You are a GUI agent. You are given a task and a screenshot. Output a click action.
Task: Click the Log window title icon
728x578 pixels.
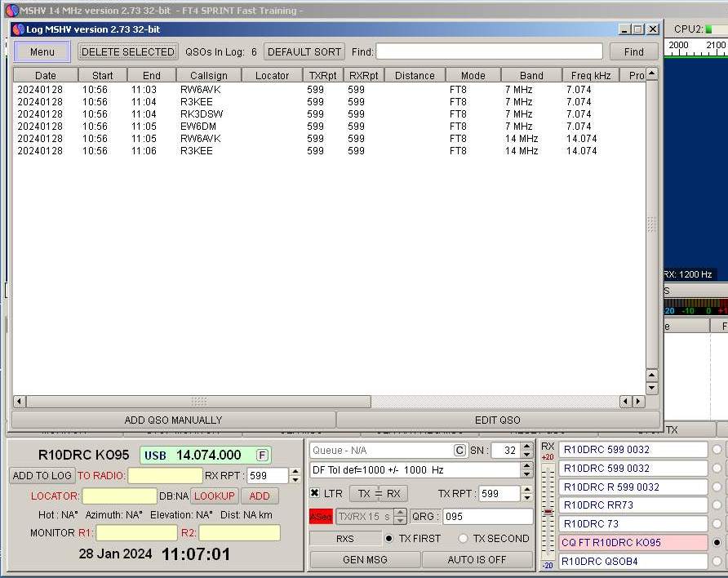tap(18, 29)
